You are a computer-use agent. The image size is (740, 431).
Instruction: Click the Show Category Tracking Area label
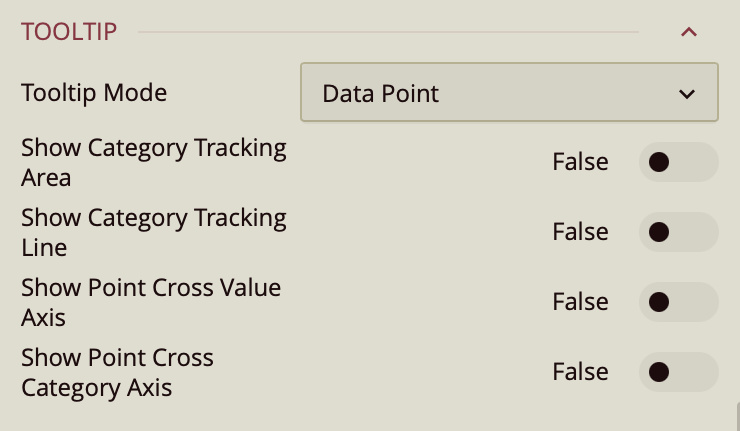(x=153, y=162)
